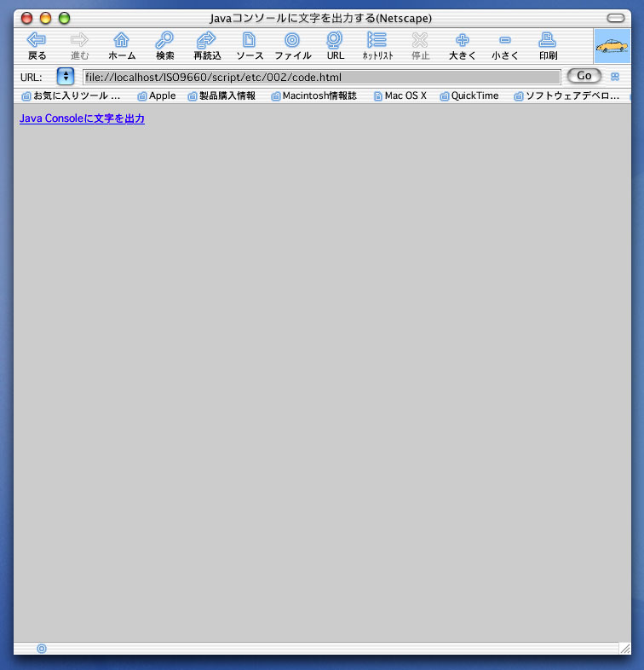Focus the URL address field
The image size is (644, 670).
coord(321,77)
